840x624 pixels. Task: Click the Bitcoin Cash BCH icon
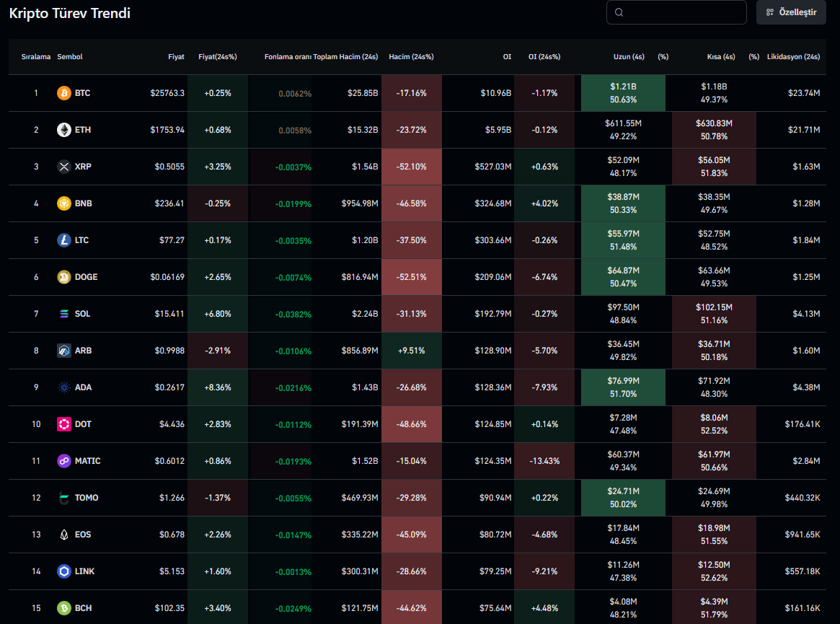coord(64,608)
